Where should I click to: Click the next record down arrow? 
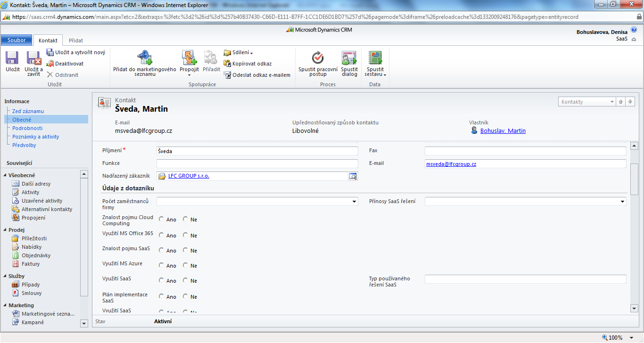(x=630, y=102)
